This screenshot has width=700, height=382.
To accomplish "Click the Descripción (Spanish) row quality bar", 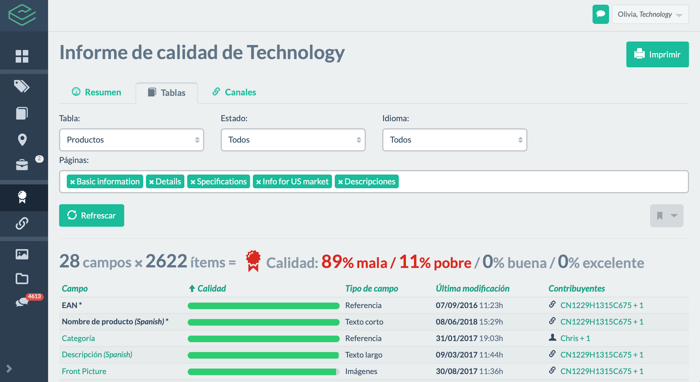I will 263,355.
